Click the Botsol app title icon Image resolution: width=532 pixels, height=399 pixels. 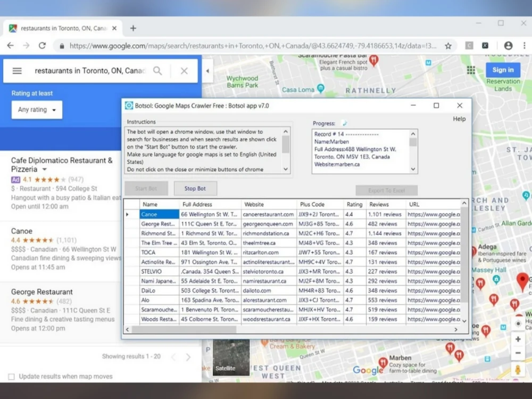(x=129, y=105)
